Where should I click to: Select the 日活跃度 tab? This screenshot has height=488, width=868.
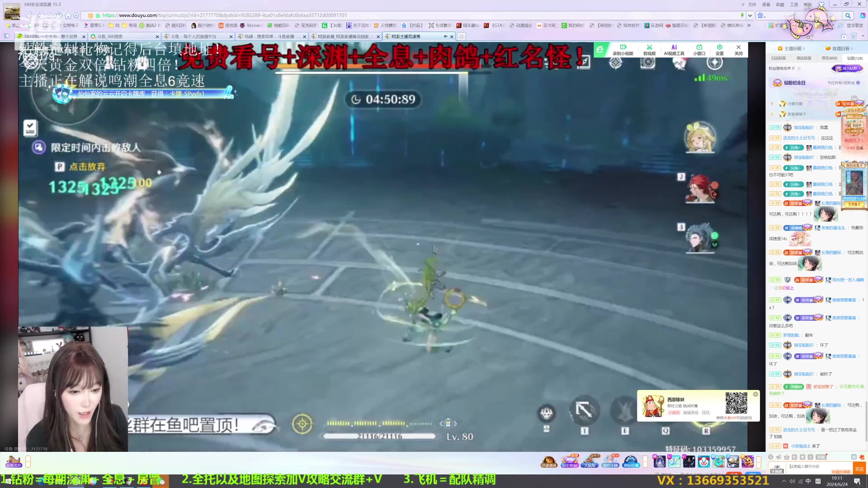[x=778, y=58]
